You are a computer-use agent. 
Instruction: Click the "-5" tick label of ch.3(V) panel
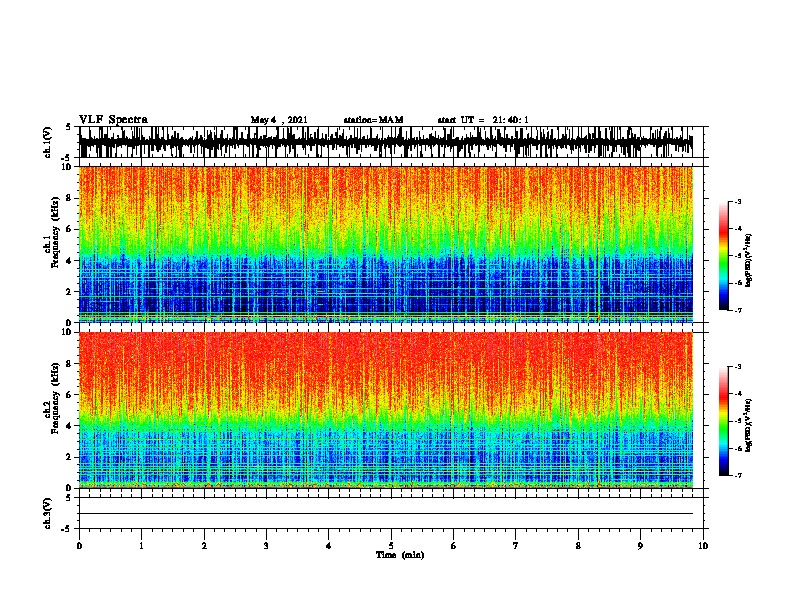[66, 529]
